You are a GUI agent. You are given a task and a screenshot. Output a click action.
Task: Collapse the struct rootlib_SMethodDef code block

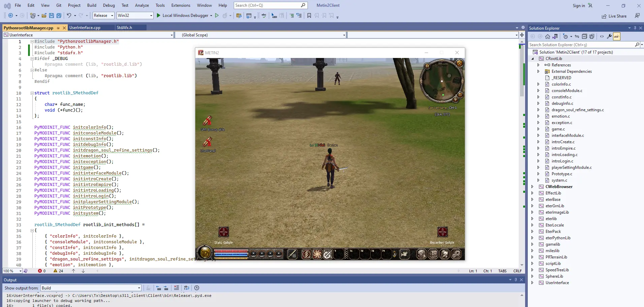(x=32, y=93)
